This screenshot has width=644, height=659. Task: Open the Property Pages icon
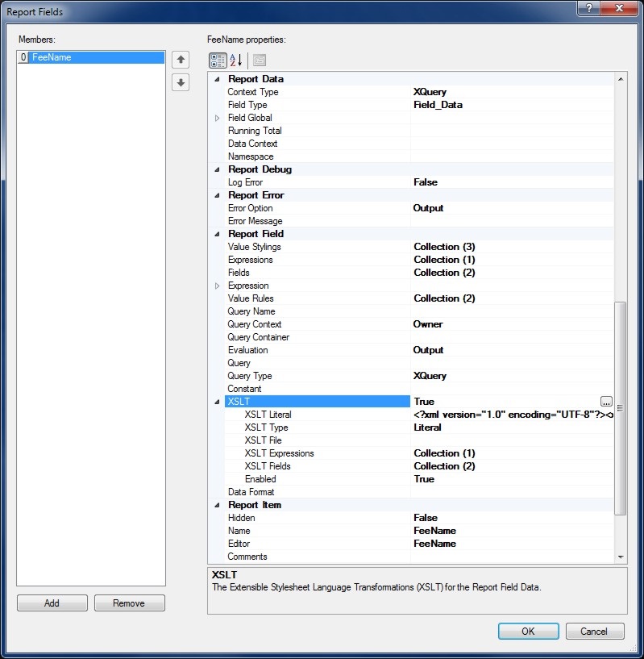[259, 60]
